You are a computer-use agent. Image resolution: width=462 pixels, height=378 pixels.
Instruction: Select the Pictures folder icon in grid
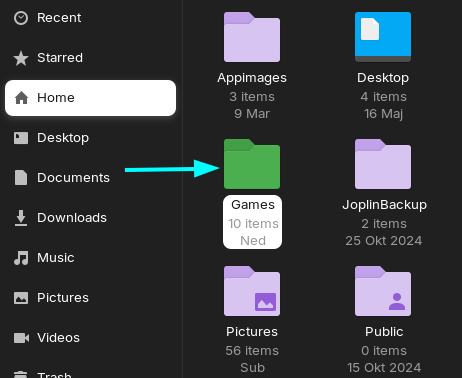[x=252, y=291]
